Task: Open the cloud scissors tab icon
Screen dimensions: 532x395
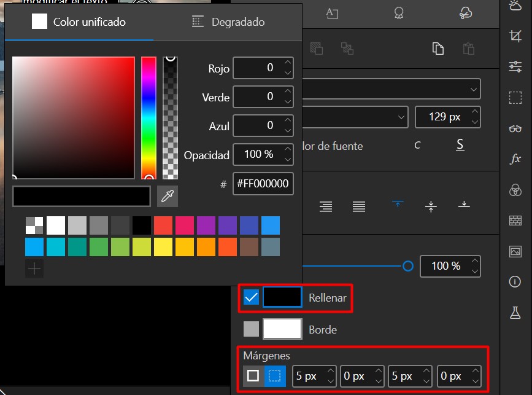Action: (466, 14)
